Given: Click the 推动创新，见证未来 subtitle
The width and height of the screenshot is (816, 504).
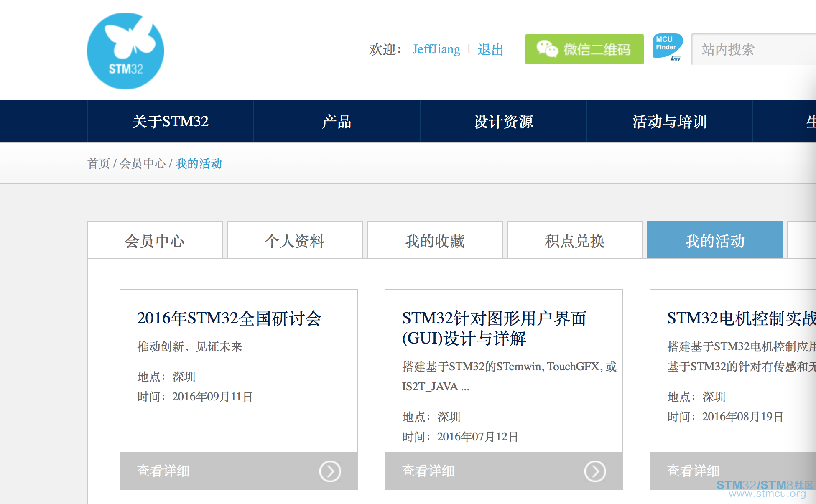Looking at the screenshot, I should point(190,346).
